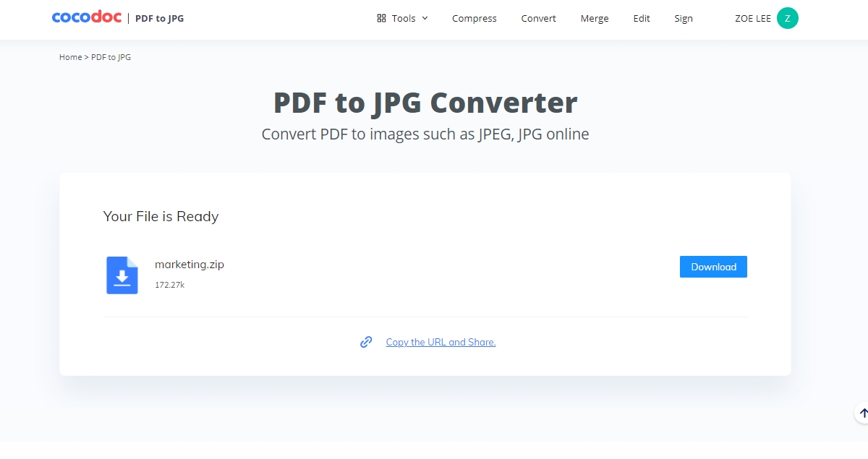Image resolution: width=868 pixels, height=459 pixels.
Task: Click the blue file download icon beside marketing.zip
Action: pyautogui.click(x=122, y=276)
